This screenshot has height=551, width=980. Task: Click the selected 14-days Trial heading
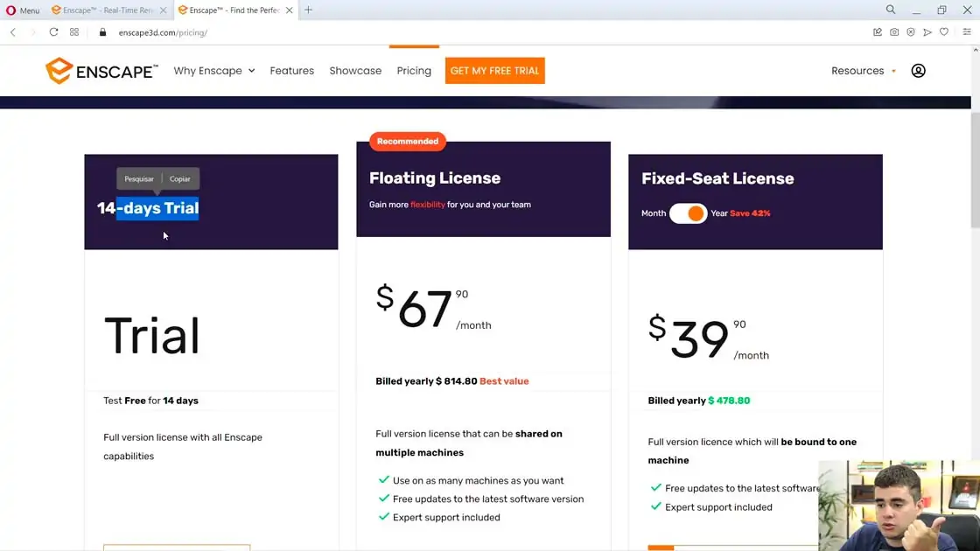pyautogui.click(x=148, y=208)
